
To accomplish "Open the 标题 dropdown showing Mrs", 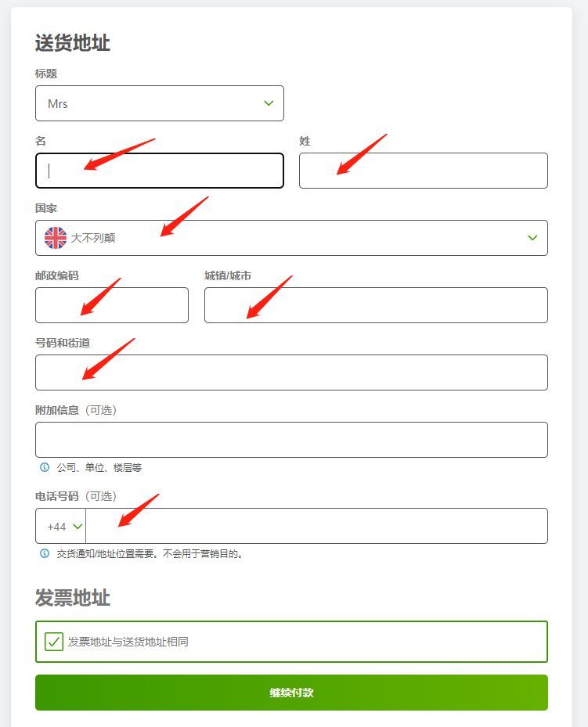I will pyautogui.click(x=160, y=103).
